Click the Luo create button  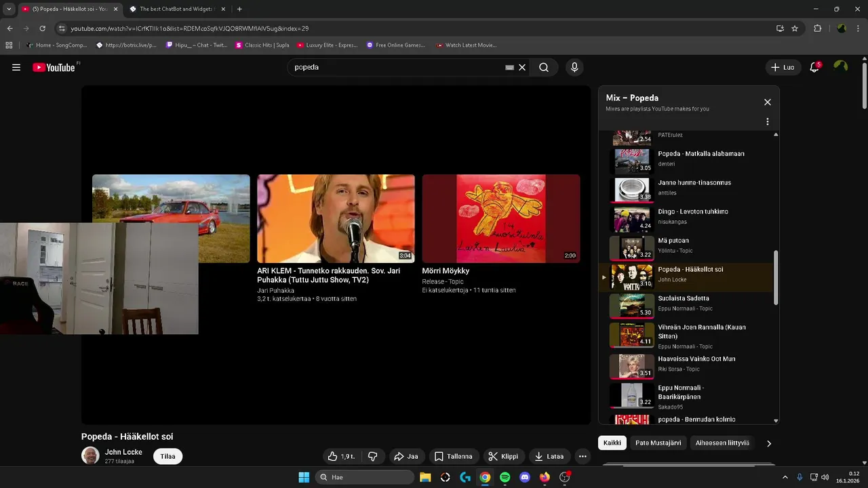point(783,67)
